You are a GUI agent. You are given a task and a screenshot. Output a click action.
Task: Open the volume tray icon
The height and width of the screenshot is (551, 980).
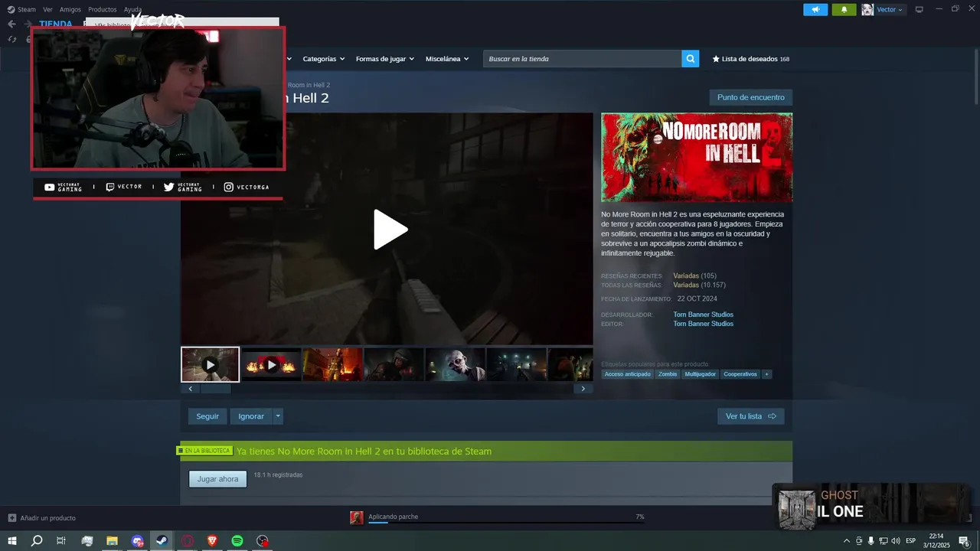click(895, 541)
